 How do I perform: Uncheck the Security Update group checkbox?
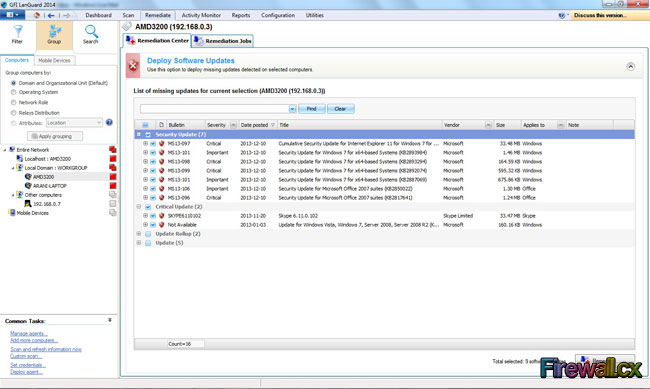tap(148, 135)
